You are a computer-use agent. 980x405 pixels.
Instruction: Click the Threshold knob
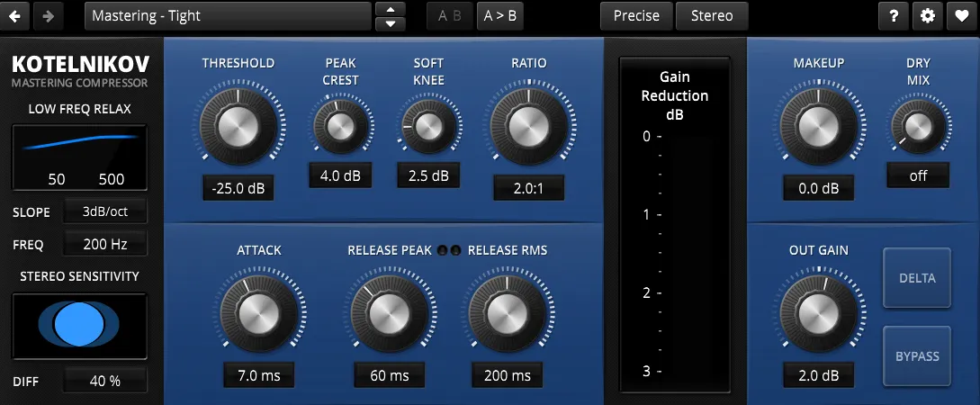238,126
